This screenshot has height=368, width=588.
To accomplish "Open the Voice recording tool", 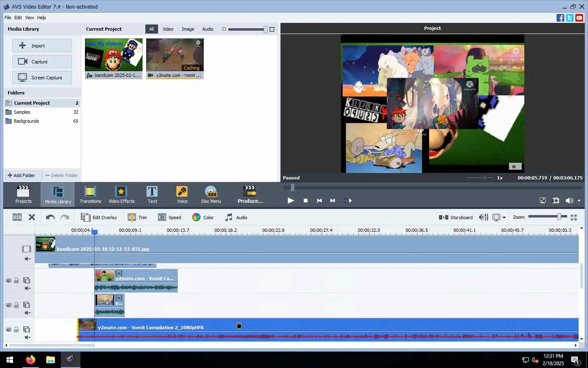I will click(182, 194).
